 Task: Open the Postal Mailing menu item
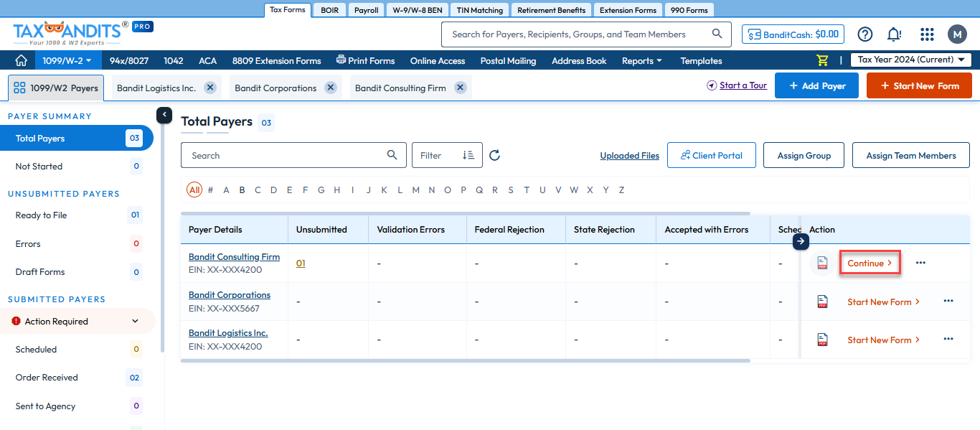[509, 60]
